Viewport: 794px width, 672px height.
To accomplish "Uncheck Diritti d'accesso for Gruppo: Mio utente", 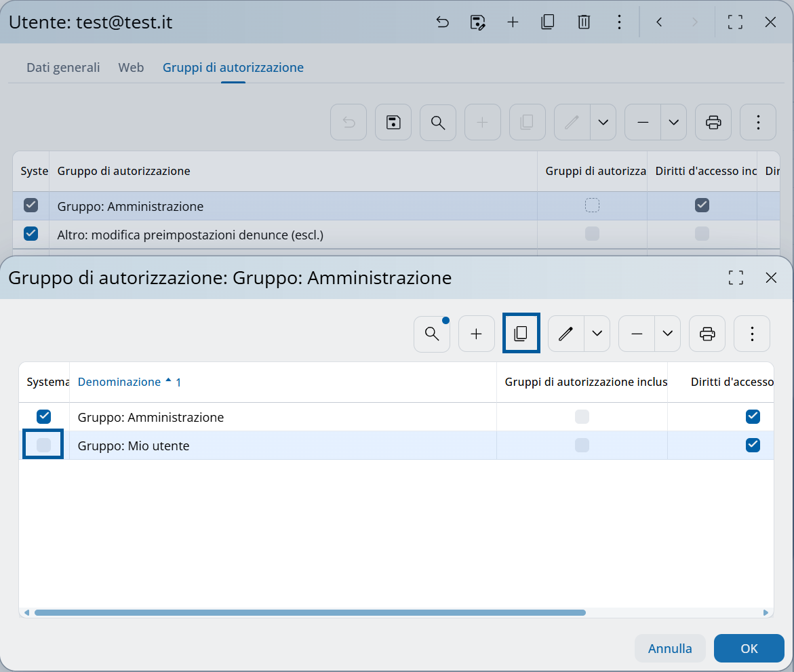I will [x=752, y=445].
